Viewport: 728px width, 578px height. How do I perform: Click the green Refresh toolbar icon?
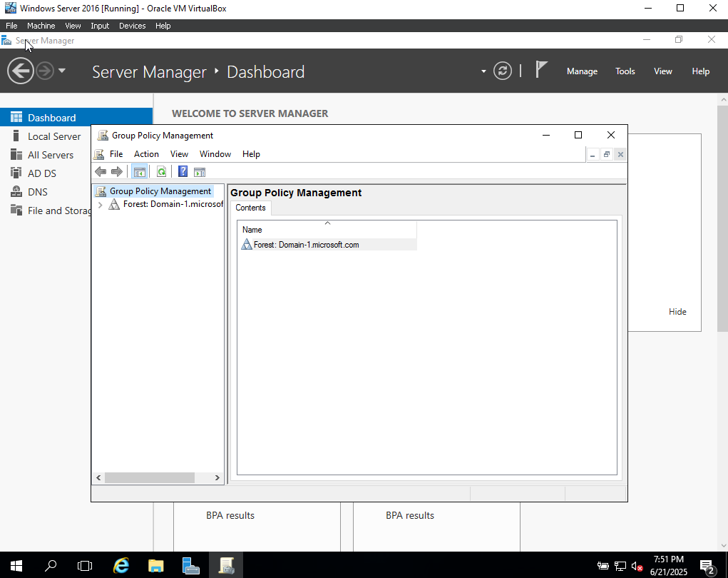pyautogui.click(x=161, y=172)
